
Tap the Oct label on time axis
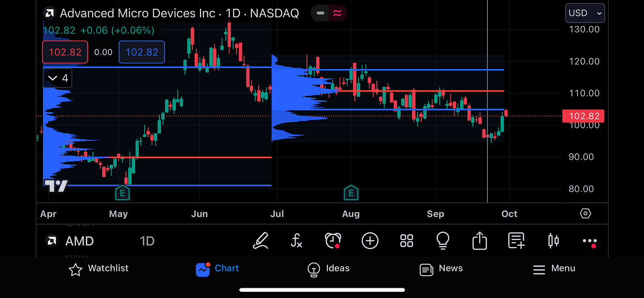[x=509, y=214]
